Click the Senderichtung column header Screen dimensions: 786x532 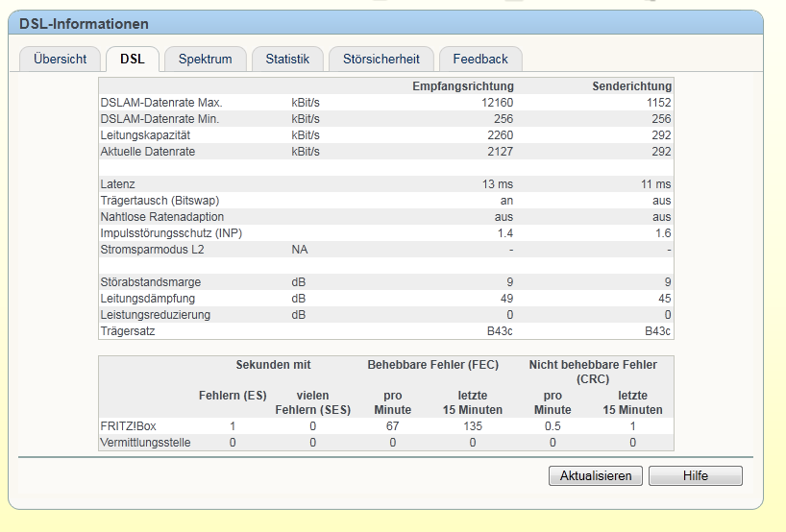coord(632,86)
